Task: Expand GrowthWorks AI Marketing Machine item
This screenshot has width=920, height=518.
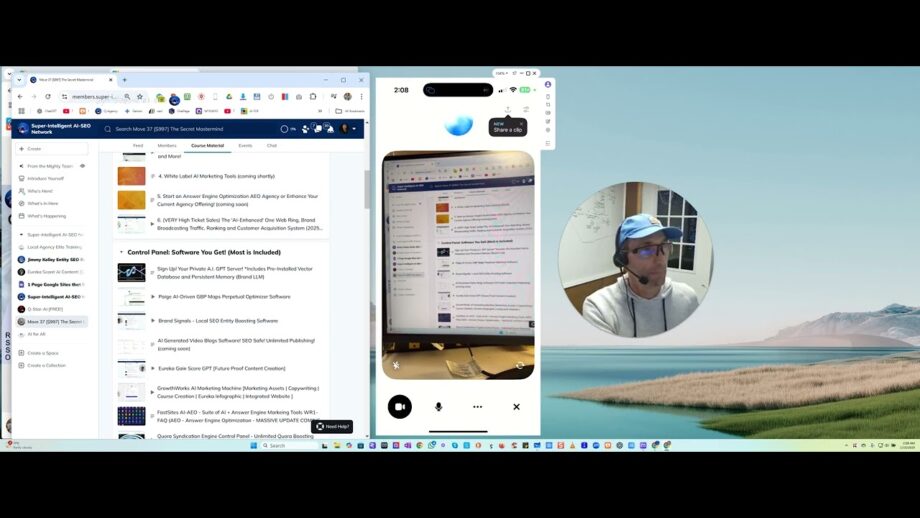Action: (x=153, y=392)
